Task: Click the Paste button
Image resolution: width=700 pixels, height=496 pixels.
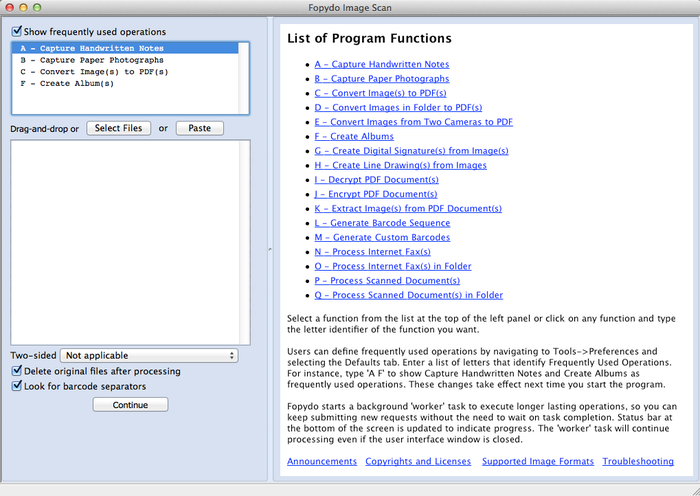Action: coord(200,128)
